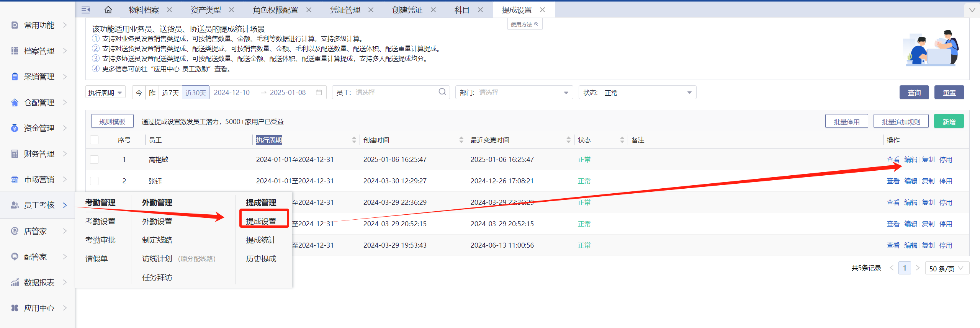The width and height of the screenshot is (980, 328).
Task: Open 数据报表 in the sidebar
Action: tap(39, 282)
